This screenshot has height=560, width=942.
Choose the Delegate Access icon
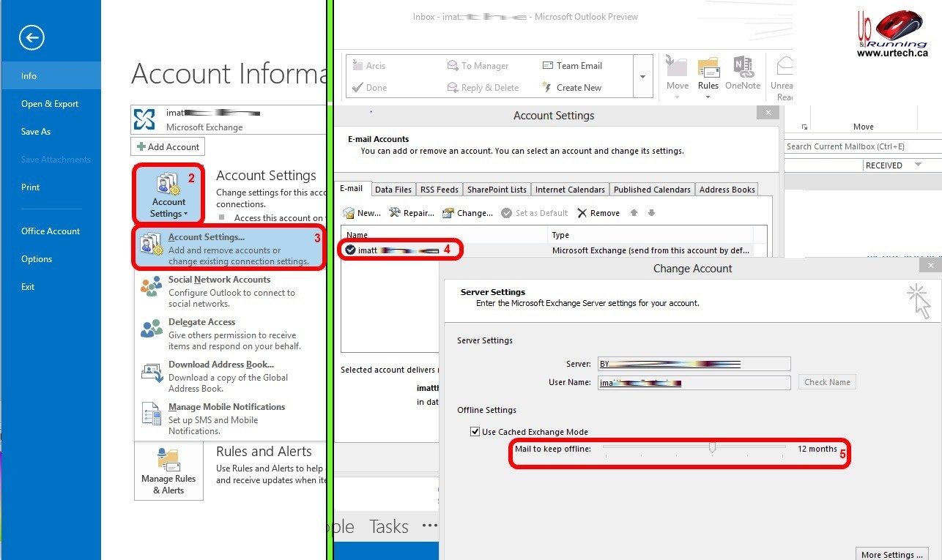coord(151,328)
